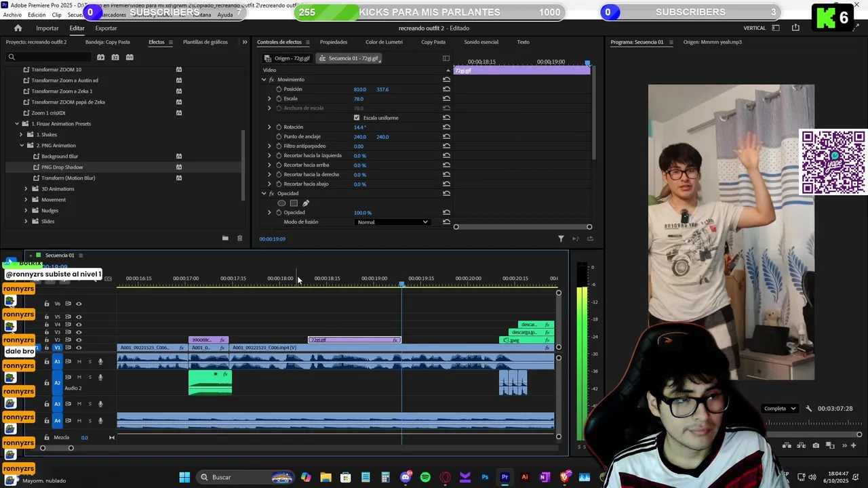
Task: Expand the Escala property
Action: 269,98
